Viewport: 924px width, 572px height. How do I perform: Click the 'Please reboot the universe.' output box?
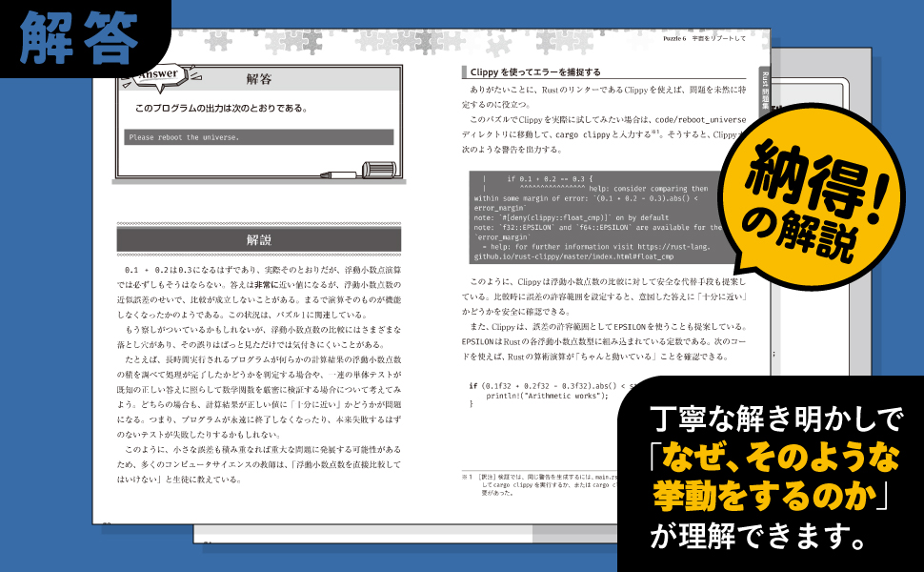[258, 137]
